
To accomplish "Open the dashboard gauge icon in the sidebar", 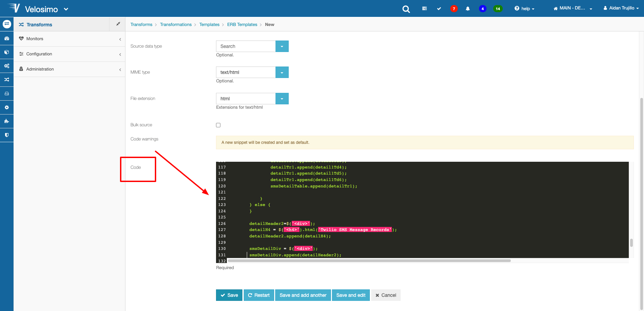I will (7, 38).
